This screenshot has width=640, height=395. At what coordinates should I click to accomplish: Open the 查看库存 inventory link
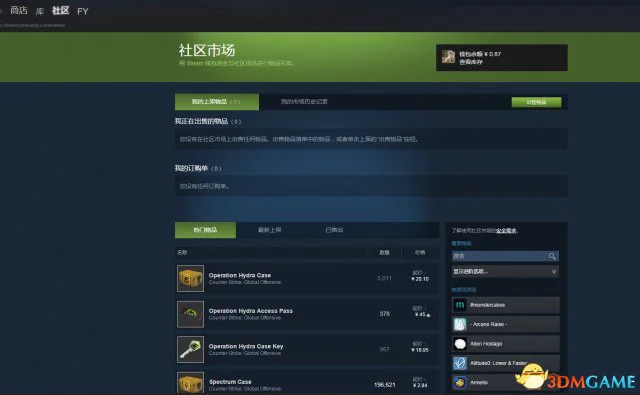pyautogui.click(x=471, y=62)
